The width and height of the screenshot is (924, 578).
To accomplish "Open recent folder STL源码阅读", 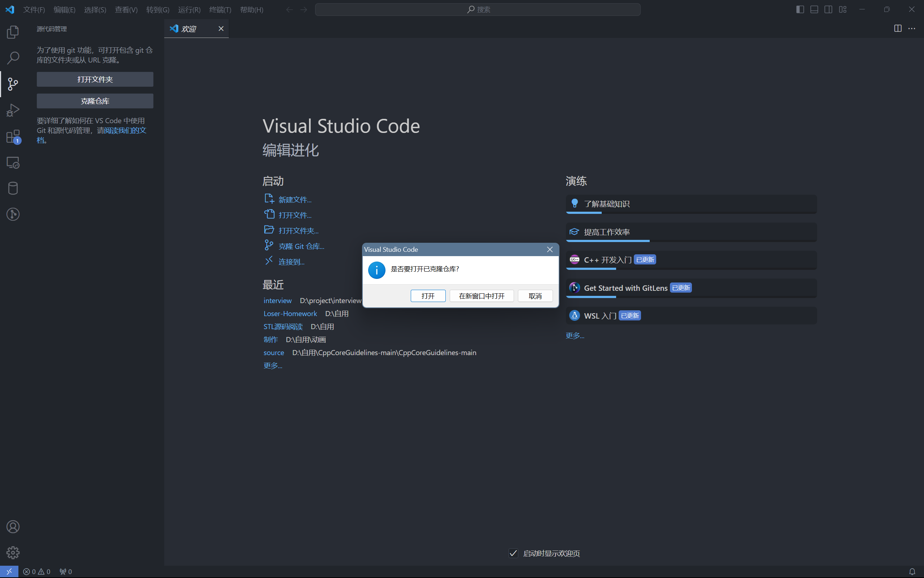I will pyautogui.click(x=283, y=327).
